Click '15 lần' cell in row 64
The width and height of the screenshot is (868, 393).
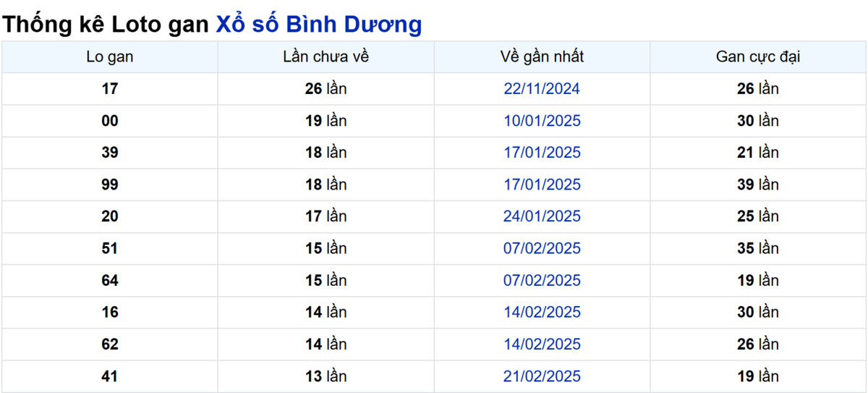326,280
